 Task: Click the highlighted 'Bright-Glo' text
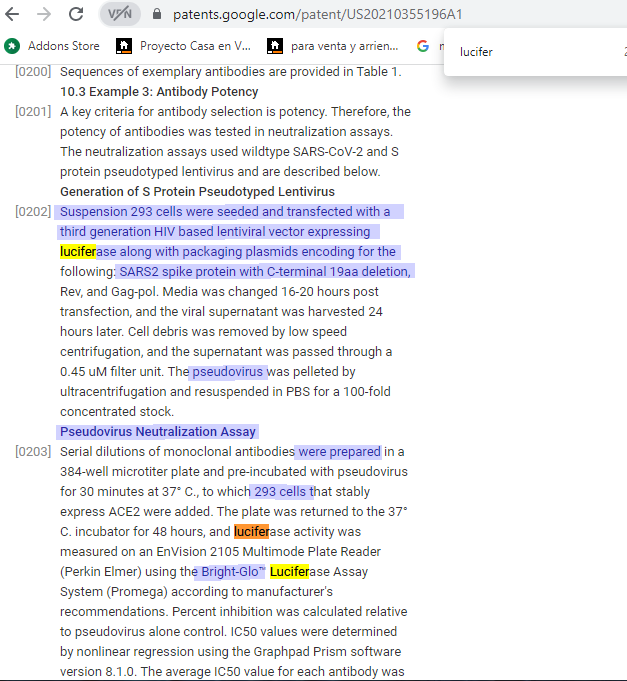click(x=231, y=572)
